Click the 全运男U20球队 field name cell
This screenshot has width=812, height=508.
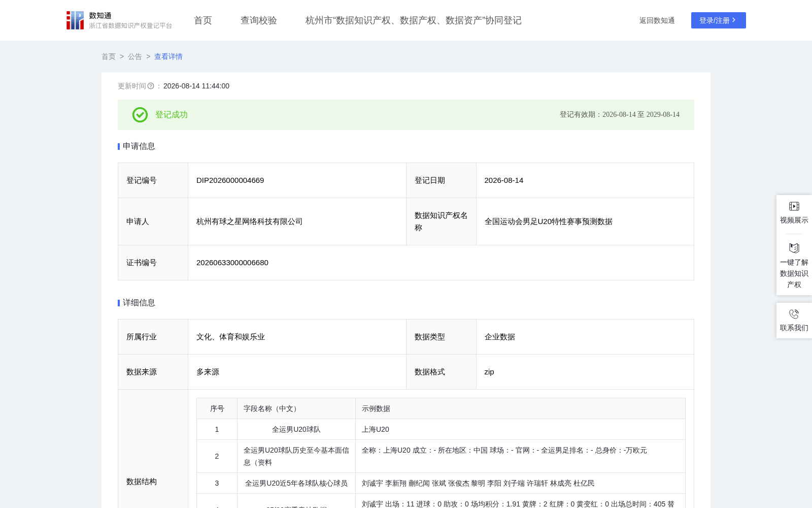coord(296,429)
